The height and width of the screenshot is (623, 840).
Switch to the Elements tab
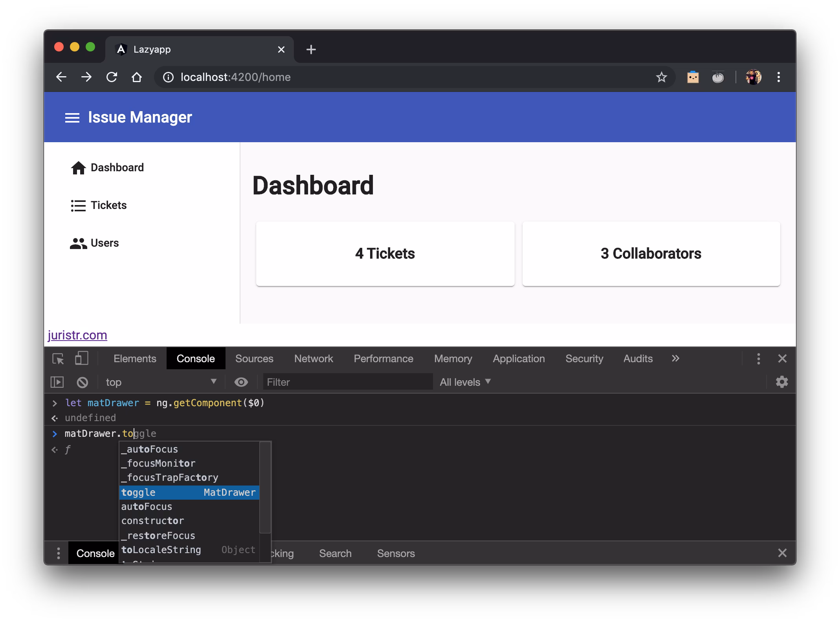click(x=135, y=359)
